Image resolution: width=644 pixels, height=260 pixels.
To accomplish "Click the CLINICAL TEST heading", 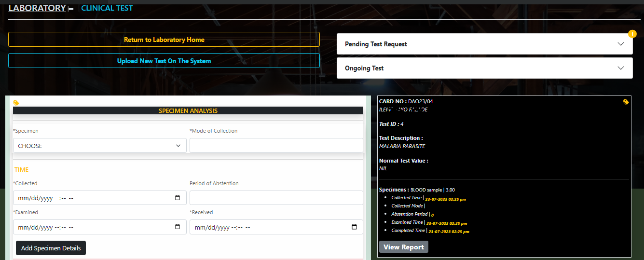I will click(x=107, y=8).
